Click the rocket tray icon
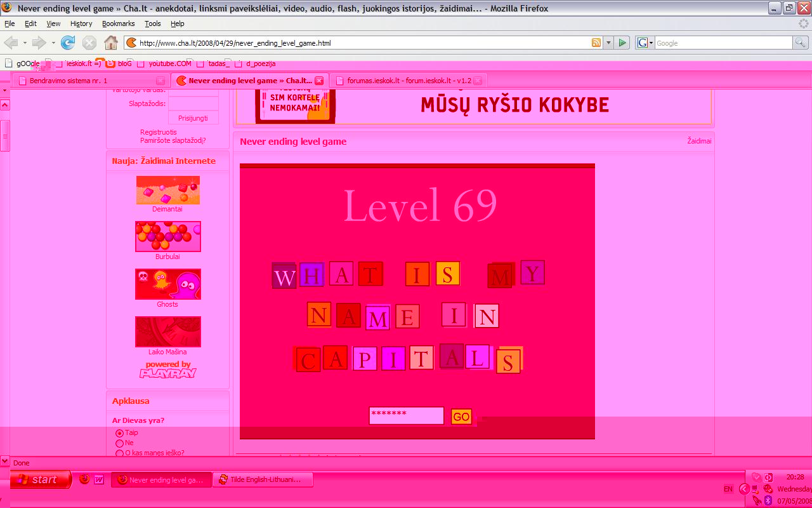Screen dimensions: 812x508 point(756,500)
